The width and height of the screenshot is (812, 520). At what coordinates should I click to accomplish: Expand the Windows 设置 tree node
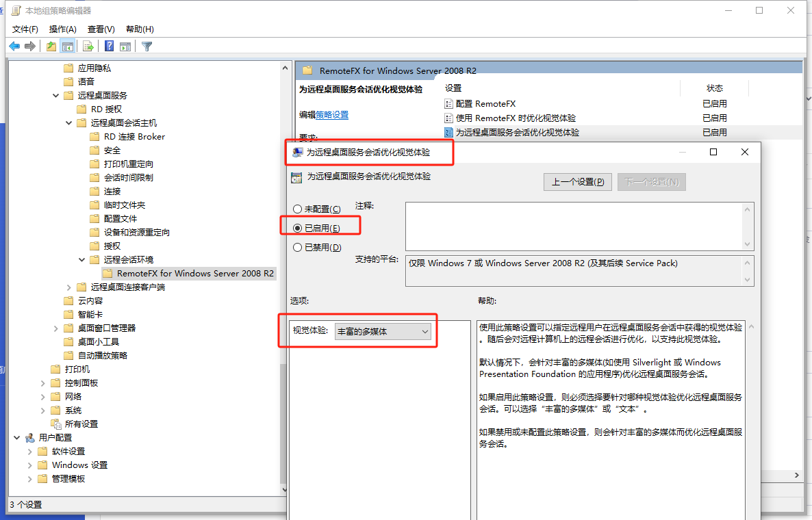pyautogui.click(x=30, y=465)
